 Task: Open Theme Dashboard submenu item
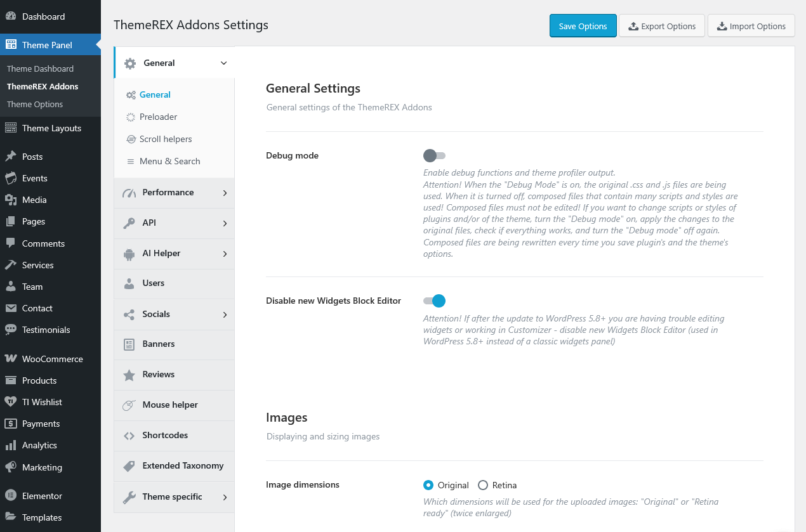[x=40, y=68]
